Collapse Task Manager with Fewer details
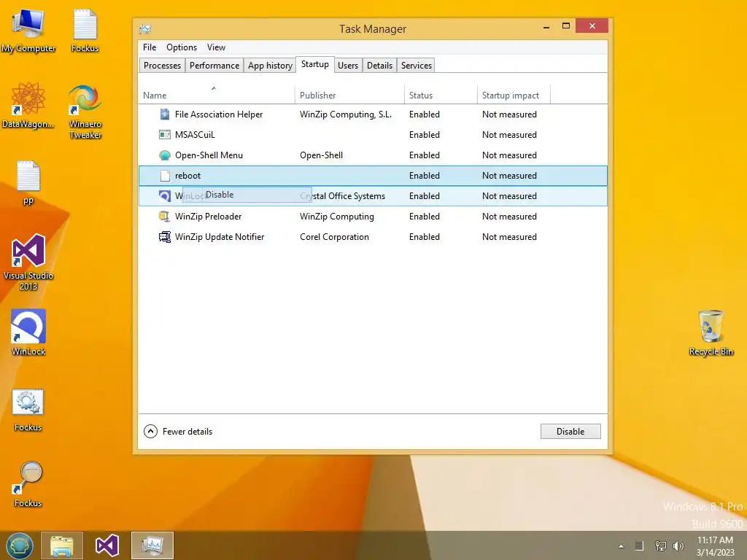Viewport: 747px width, 560px height. pyautogui.click(x=178, y=432)
